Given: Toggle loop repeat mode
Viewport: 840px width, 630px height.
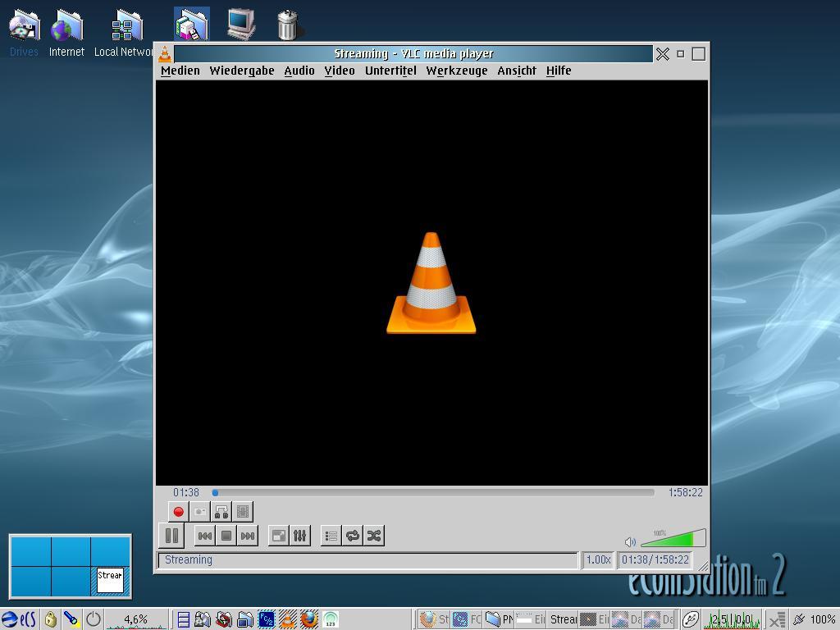Looking at the screenshot, I should tap(353, 536).
